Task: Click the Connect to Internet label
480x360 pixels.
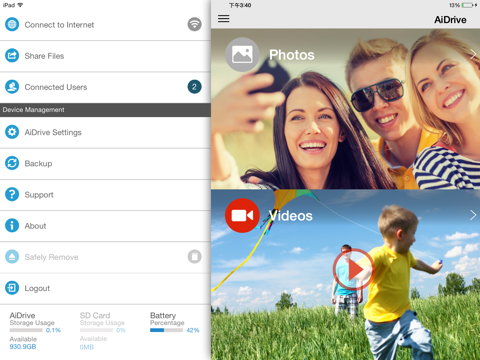Action: pos(59,25)
